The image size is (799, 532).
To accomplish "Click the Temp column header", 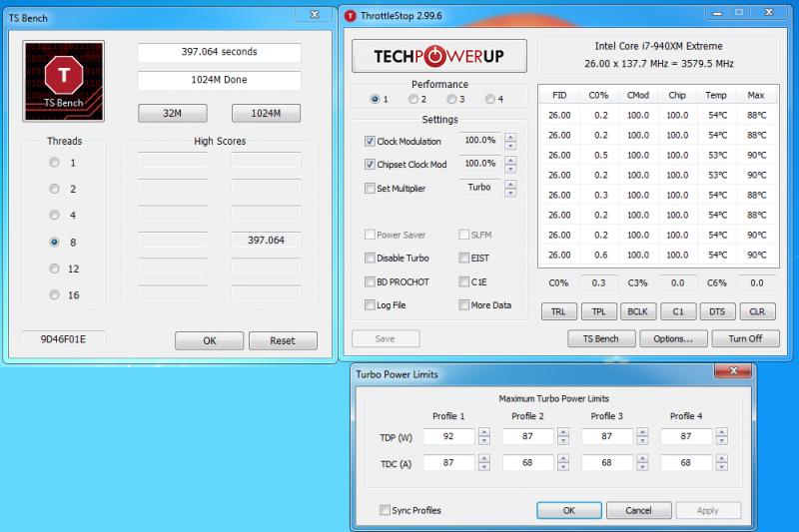I will (716, 95).
